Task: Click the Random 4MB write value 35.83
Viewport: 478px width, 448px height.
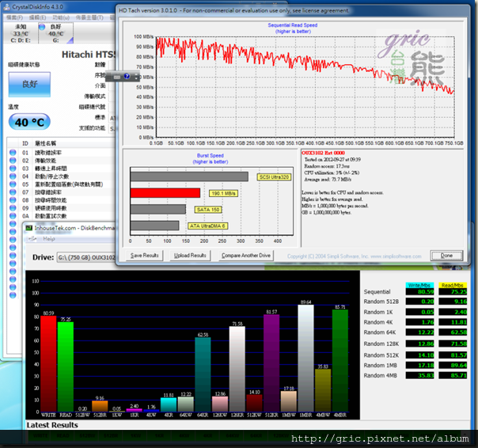Action: point(419,375)
